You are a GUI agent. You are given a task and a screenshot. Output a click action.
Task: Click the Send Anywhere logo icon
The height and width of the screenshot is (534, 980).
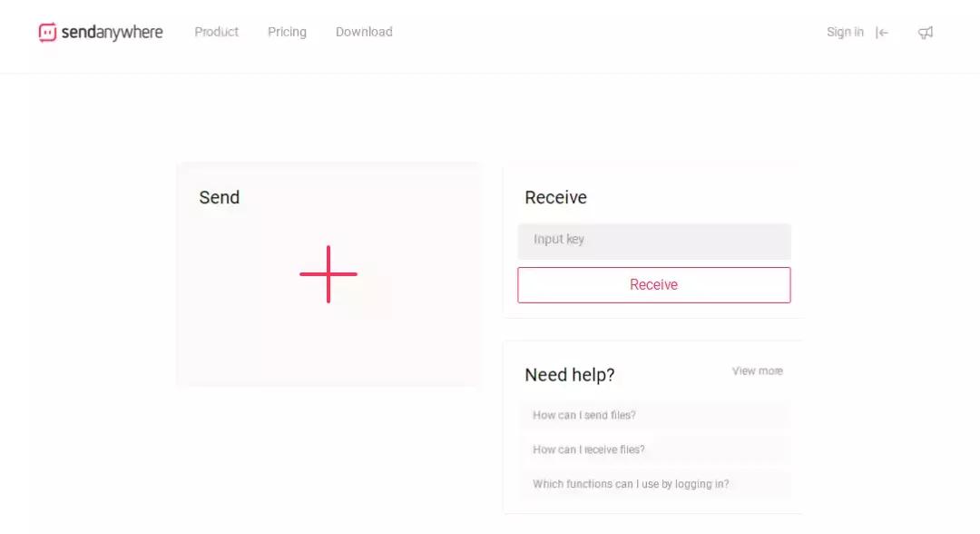point(47,33)
